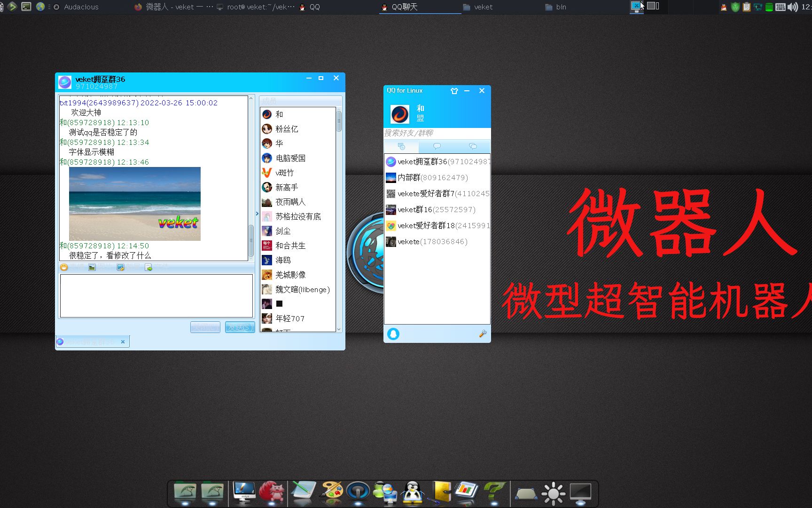Screen dimensions: 812x508
Task: Click the screenshot capture icon in chat toolbar
Action: click(x=120, y=267)
